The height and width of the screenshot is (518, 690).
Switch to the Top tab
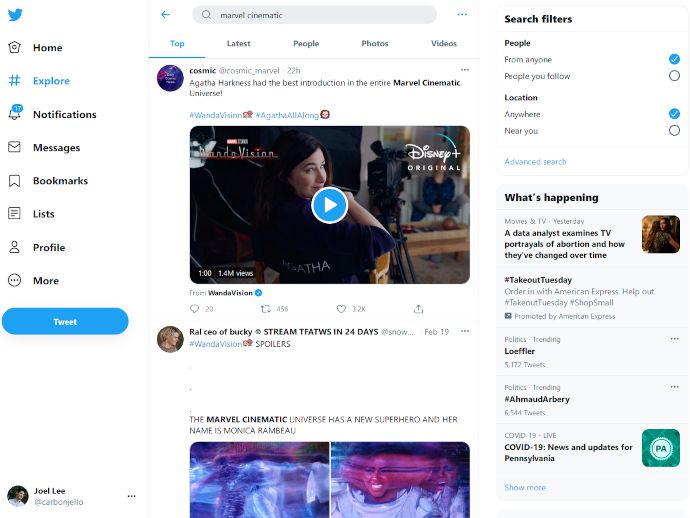click(x=177, y=44)
